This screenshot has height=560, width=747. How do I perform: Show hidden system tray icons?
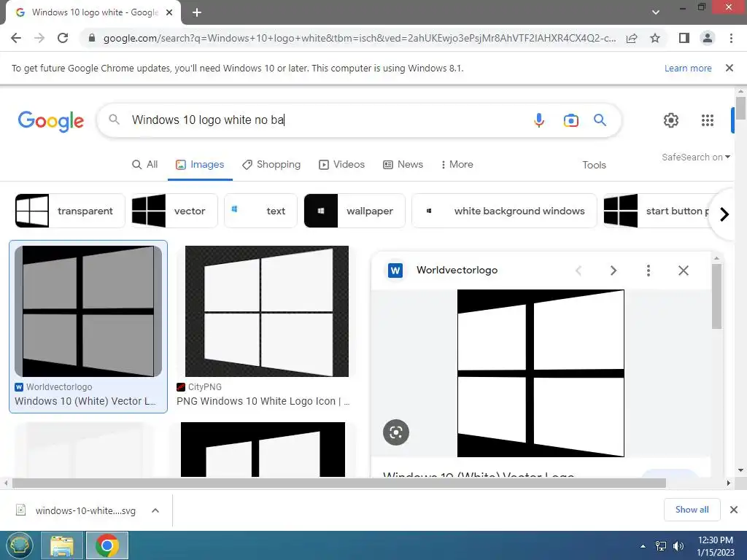coord(643,546)
